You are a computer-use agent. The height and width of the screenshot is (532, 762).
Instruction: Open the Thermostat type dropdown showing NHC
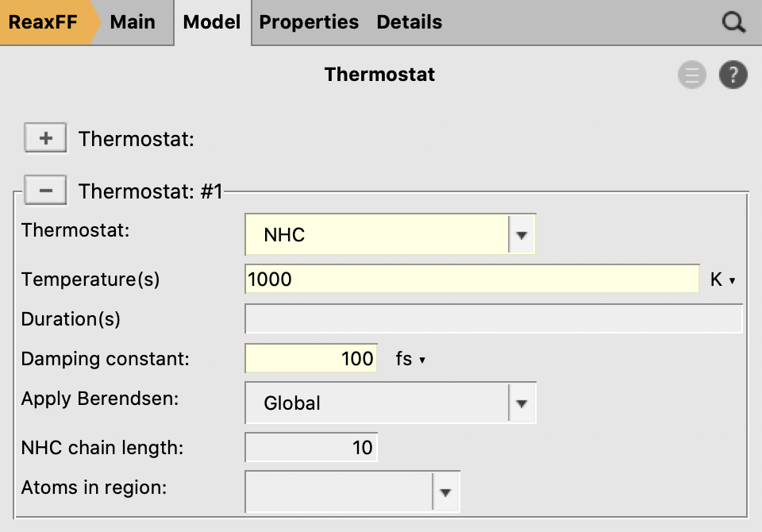coord(522,234)
